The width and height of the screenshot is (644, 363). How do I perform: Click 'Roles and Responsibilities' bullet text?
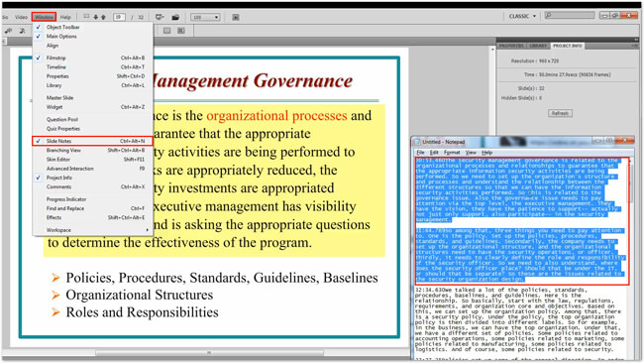142,312
